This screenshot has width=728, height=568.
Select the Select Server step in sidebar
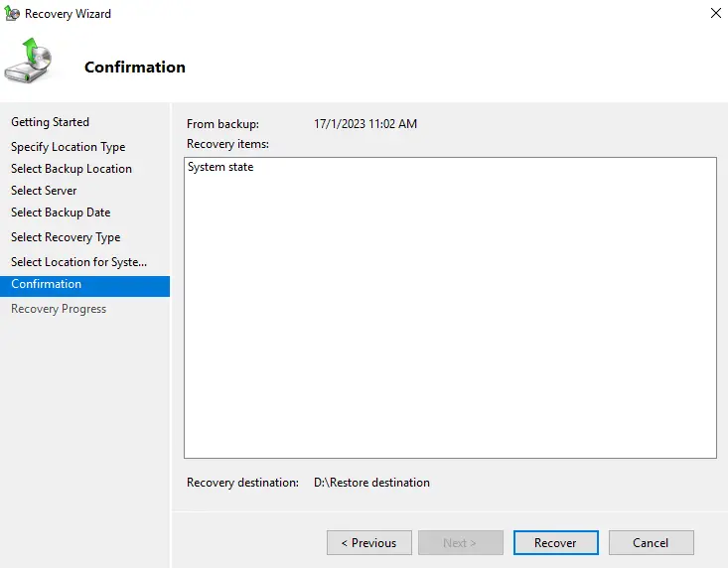(44, 191)
